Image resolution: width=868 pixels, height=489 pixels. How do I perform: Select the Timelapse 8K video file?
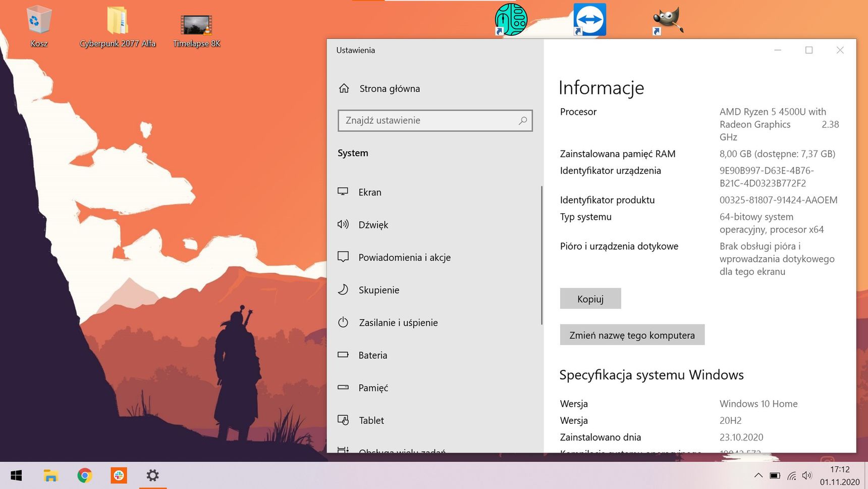point(197,30)
